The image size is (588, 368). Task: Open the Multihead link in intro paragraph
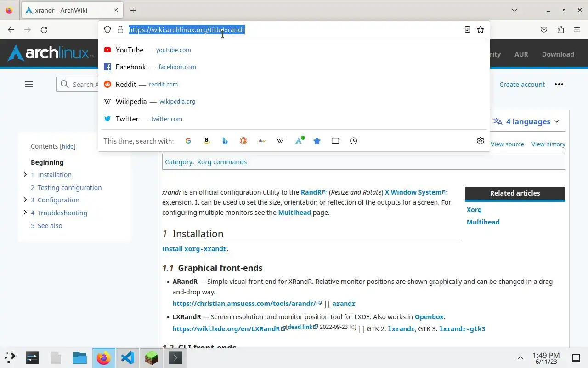(294, 213)
